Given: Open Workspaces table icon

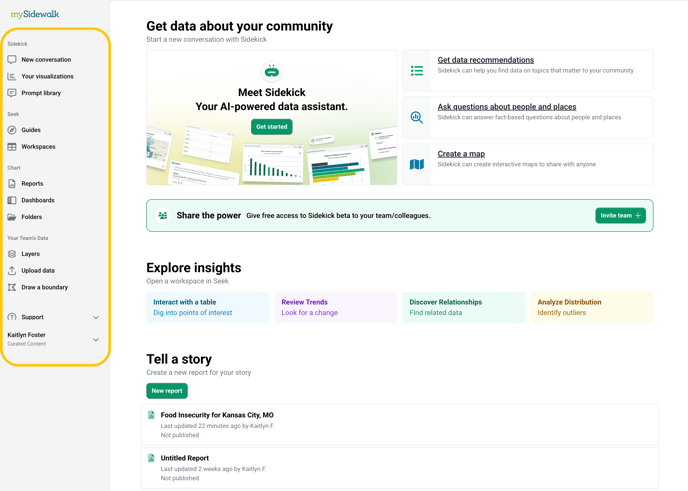Looking at the screenshot, I should tap(12, 147).
